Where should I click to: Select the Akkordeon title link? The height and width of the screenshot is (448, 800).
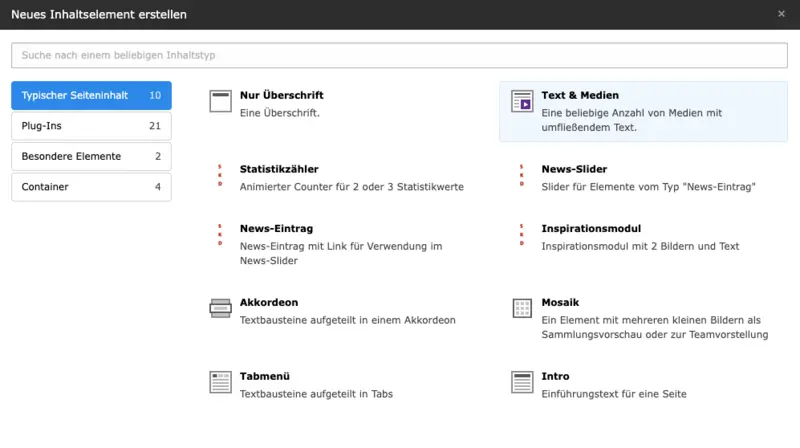tap(269, 302)
